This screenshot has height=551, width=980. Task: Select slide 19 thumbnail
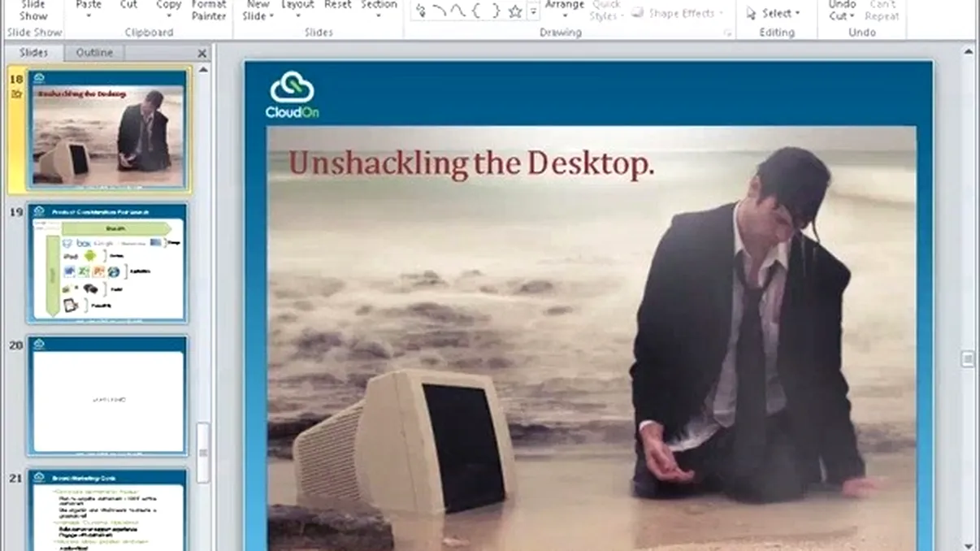108,262
